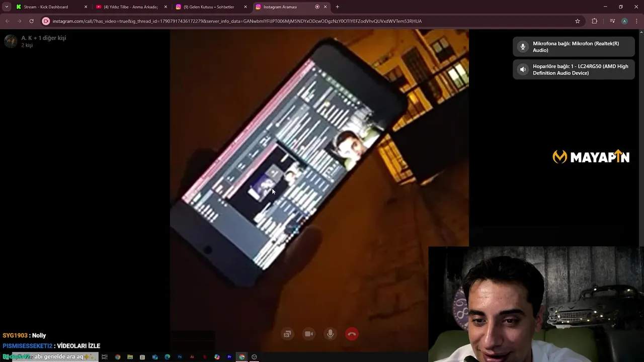Close the Instagram Araması tab
Screen dimensions: 644x362
point(325,7)
